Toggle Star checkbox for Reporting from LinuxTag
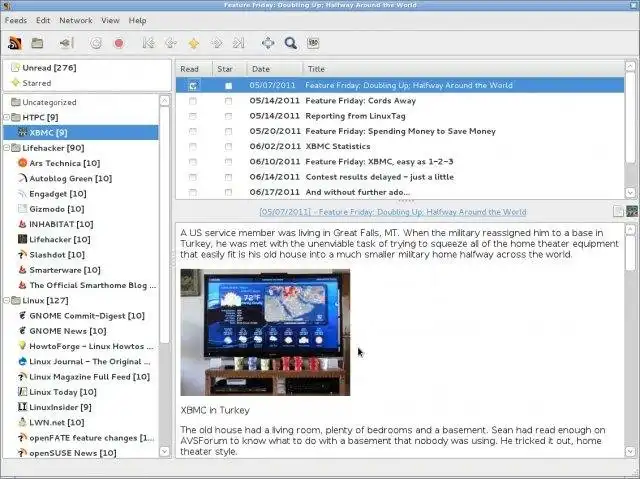This screenshot has width=640, height=479. pos(228,116)
